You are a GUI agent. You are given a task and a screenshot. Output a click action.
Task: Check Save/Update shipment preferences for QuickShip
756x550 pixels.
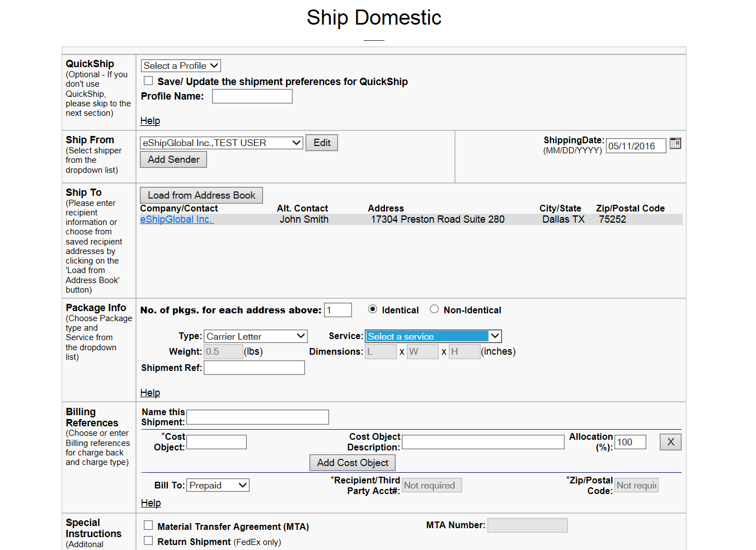point(148,81)
